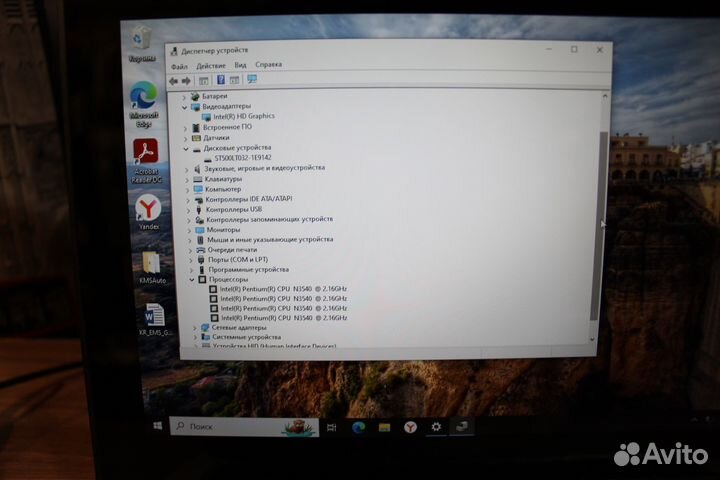Viewport: 720px width, 480px height.
Task: Select the first Intel Pentium N3540 entry
Action: click(283, 289)
